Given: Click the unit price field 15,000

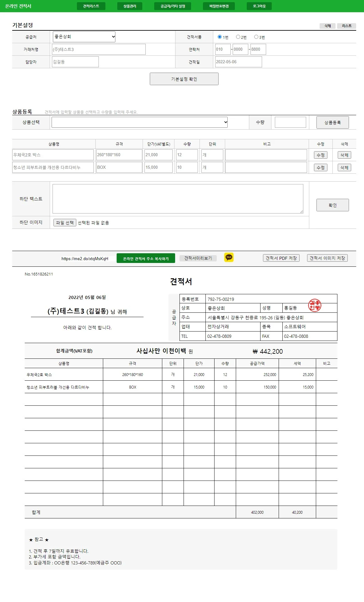Looking at the screenshot, I should [159, 167].
